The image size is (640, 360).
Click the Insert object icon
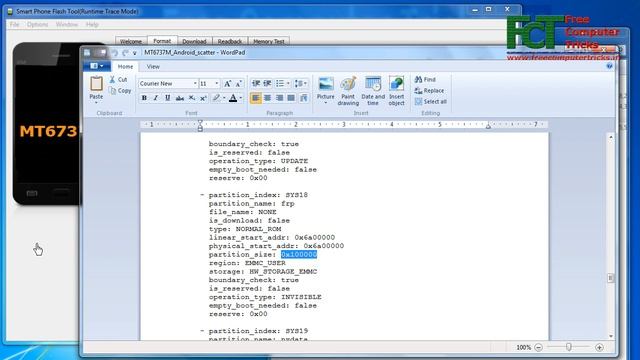coord(396,84)
